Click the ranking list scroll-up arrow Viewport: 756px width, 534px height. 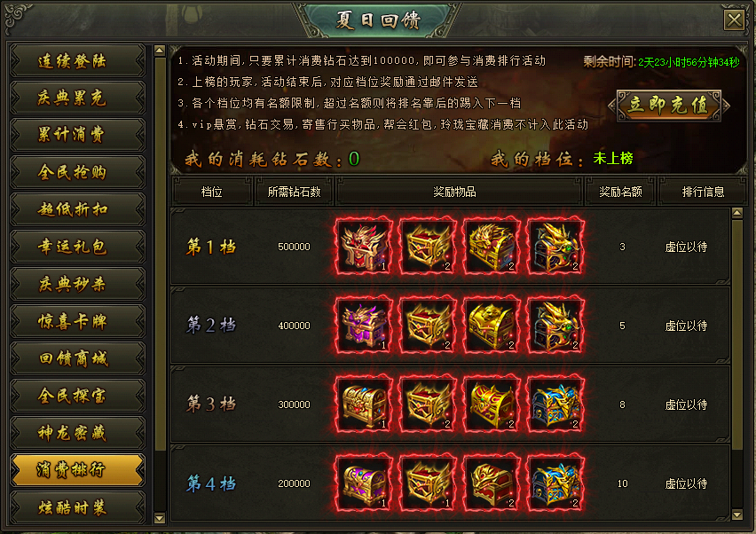coord(737,213)
